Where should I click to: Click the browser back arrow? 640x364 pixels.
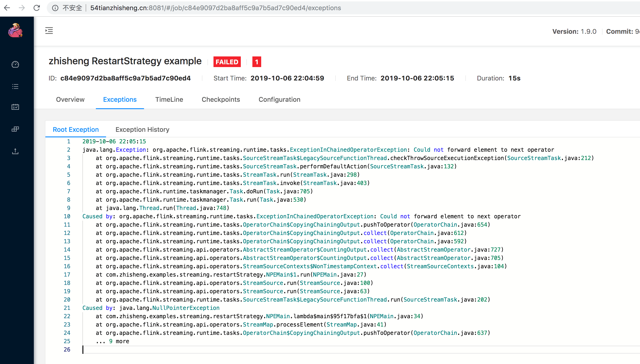[7, 8]
